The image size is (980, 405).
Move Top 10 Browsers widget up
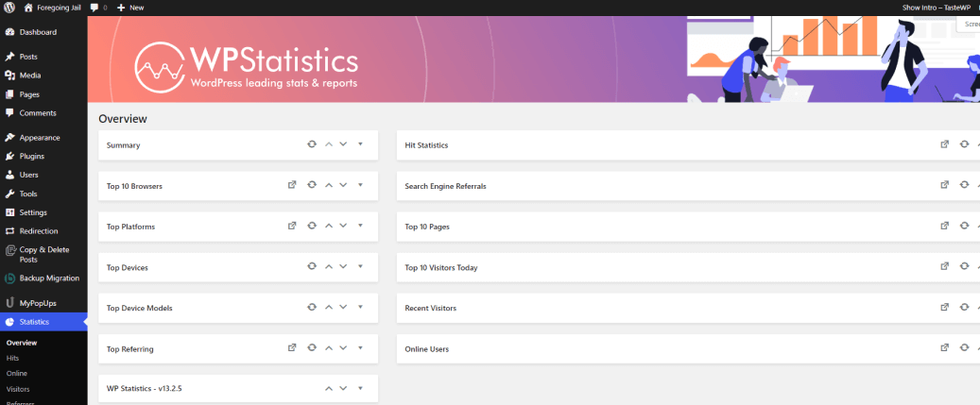pyautogui.click(x=329, y=185)
